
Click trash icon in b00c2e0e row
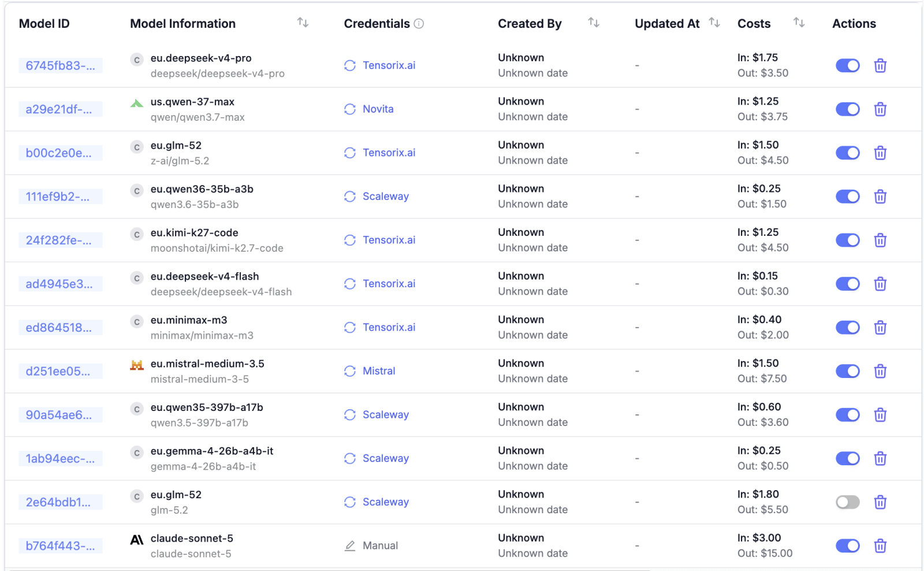pyautogui.click(x=880, y=153)
